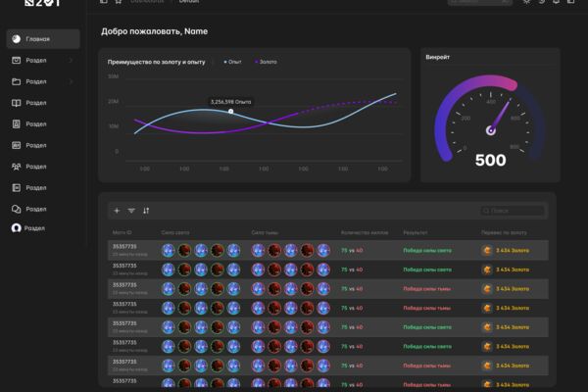Click last Сила тьмы hero avatar in top row

tap(323, 250)
